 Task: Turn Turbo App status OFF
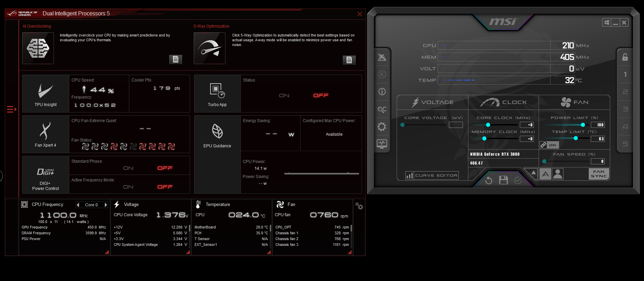[321, 95]
